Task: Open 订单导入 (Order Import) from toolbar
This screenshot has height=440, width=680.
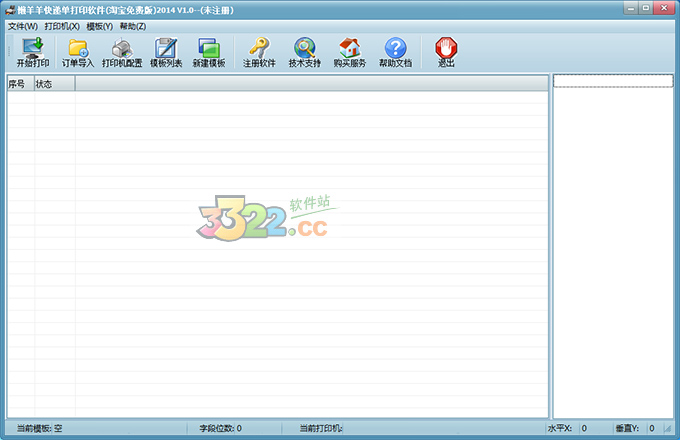Action: tap(77, 52)
